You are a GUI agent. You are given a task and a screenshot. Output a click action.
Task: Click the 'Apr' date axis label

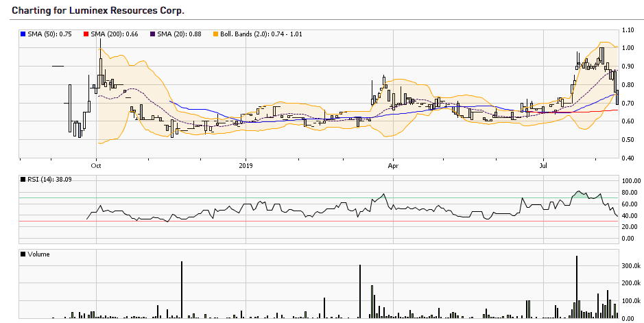[393, 166]
